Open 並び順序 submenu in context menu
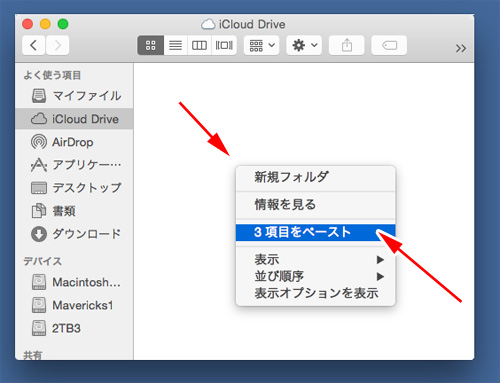The width and height of the screenshot is (500, 383). point(315,276)
